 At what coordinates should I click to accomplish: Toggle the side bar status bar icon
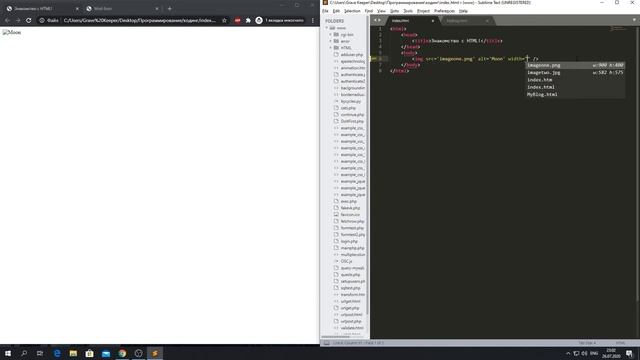point(327,343)
